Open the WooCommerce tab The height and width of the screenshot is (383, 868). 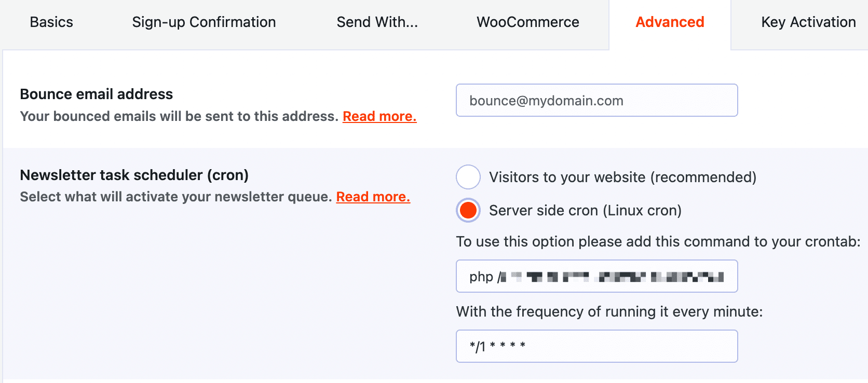point(527,22)
